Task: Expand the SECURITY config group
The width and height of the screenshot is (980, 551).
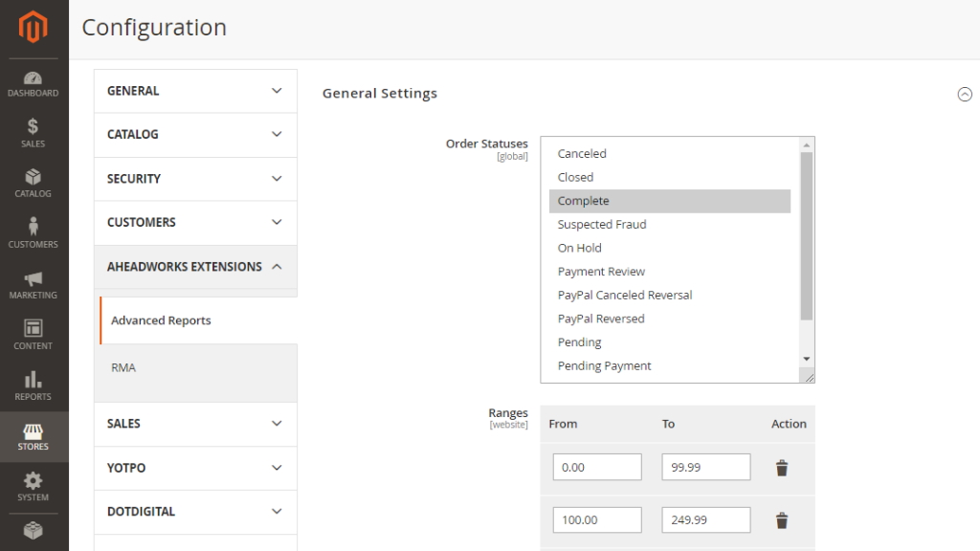Action: [x=195, y=179]
